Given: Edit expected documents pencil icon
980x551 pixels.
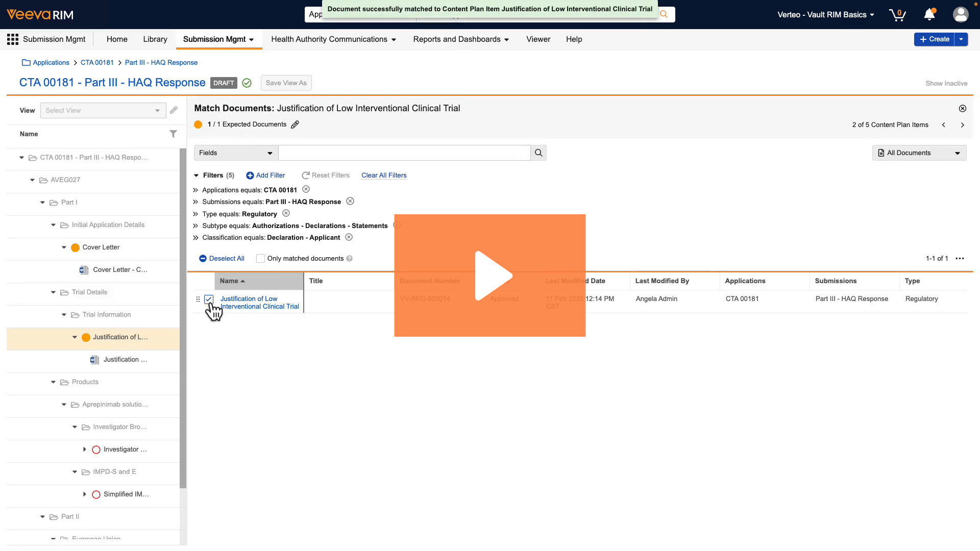Looking at the screenshot, I should 295,124.
